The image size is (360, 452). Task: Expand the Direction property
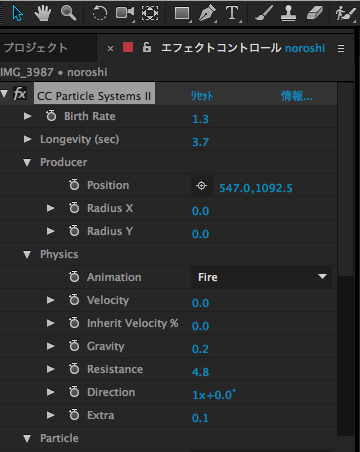click(x=50, y=392)
